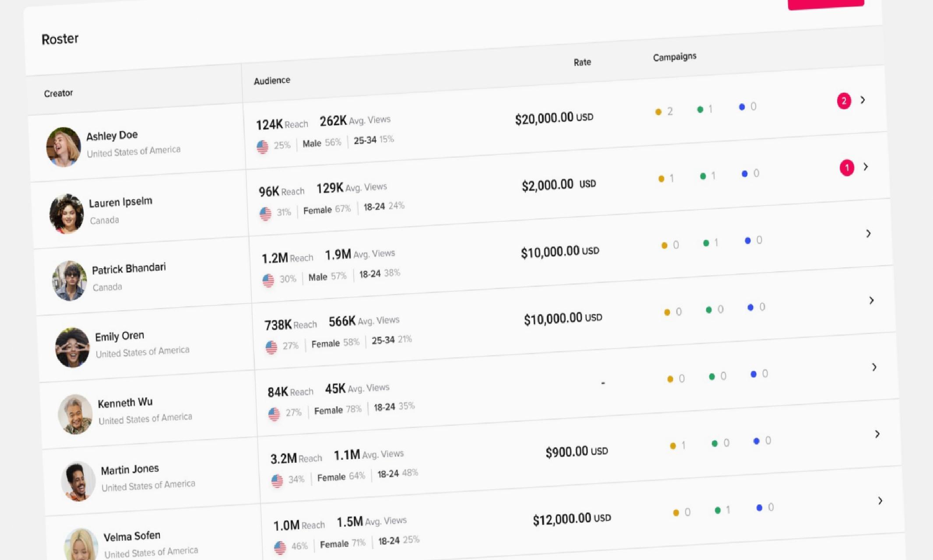The height and width of the screenshot is (560, 933).
Task: Expand Velma Sofen's row arrow
Action: click(x=880, y=500)
